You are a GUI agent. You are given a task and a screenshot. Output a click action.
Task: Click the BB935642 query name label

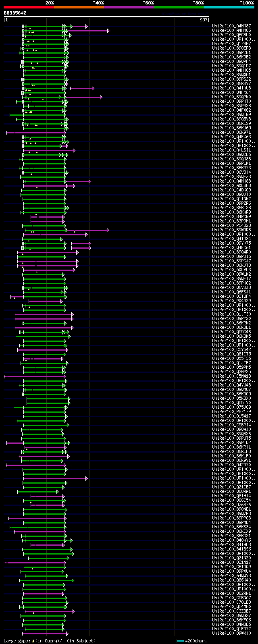pyautogui.click(x=15, y=13)
